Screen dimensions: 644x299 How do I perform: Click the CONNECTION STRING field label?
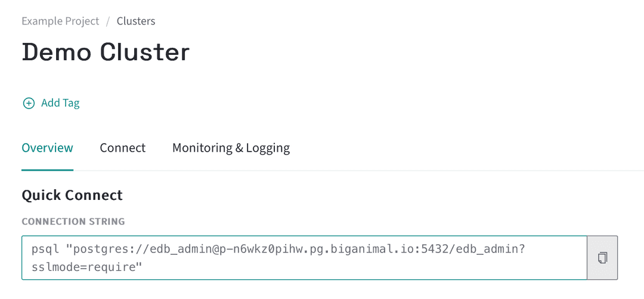click(73, 221)
